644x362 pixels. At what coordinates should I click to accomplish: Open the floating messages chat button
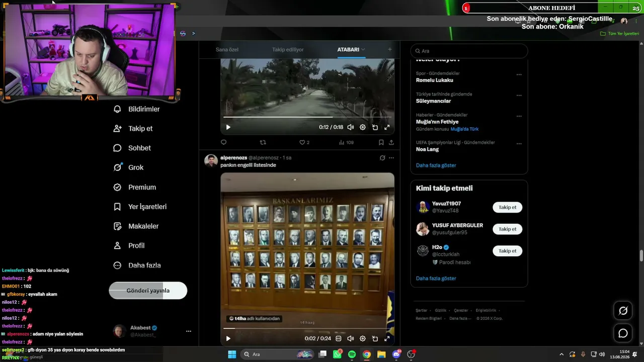623,333
